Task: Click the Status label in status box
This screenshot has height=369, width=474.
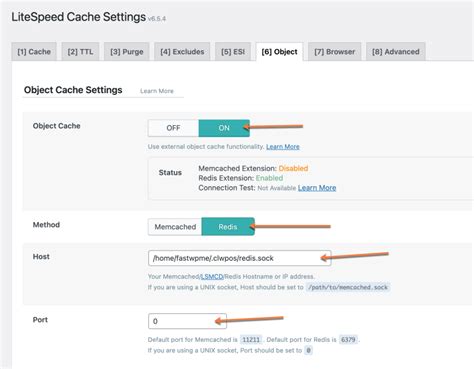Action: (x=170, y=173)
